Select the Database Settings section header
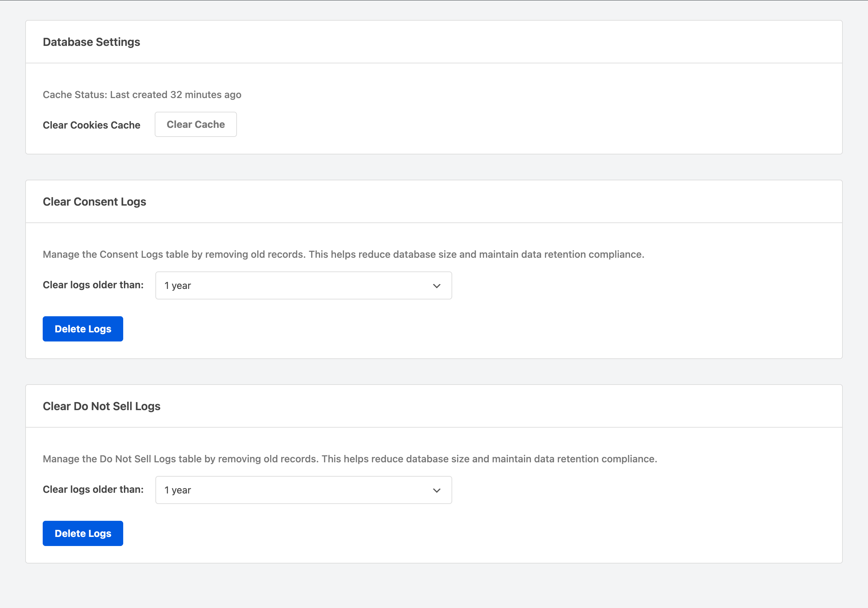Screen dimensions: 868x608 (x=91, y=42)
